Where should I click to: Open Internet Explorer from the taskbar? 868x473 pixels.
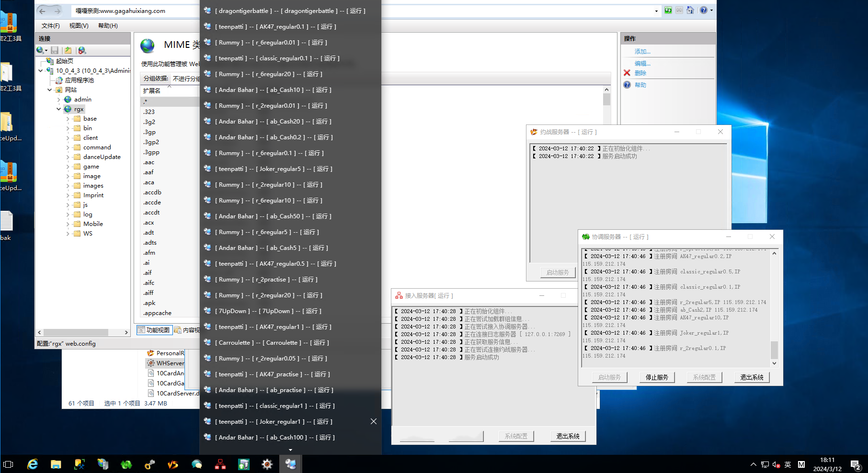33,464
